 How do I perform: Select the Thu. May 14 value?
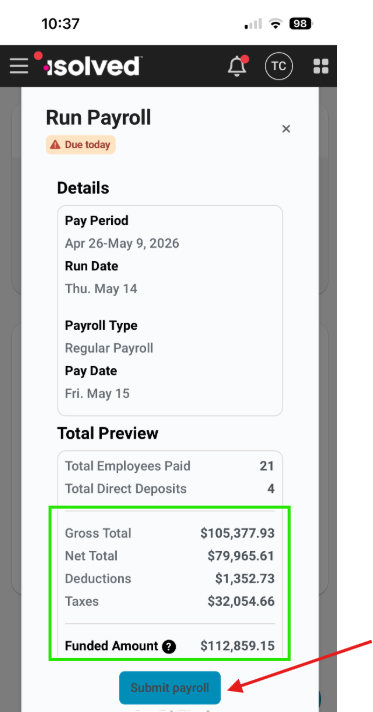click(101, 289)
